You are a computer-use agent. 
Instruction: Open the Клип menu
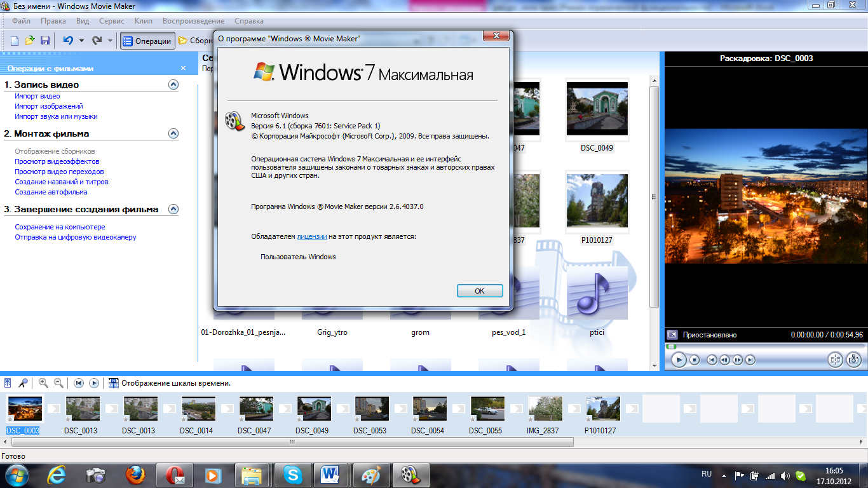[144, 21]
